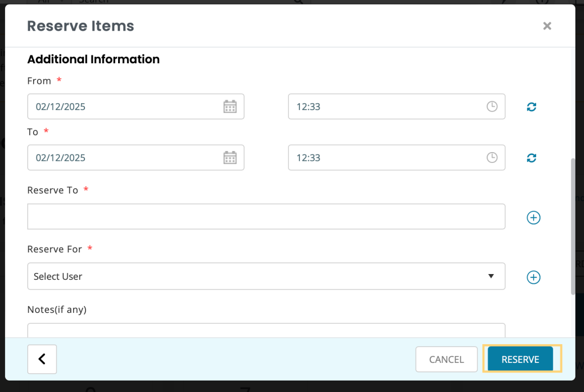
Task: Go back with the arrow button
Action: (x=42, y=359)
